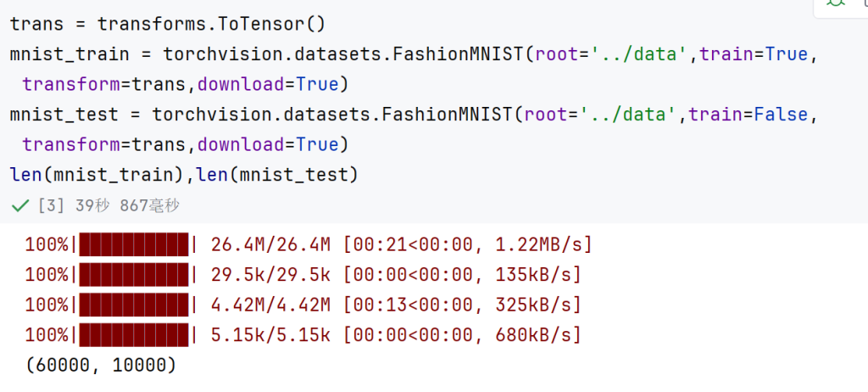Click the mnist_test variable on the assignment line

pyautogui.click(x=64, y=115)
